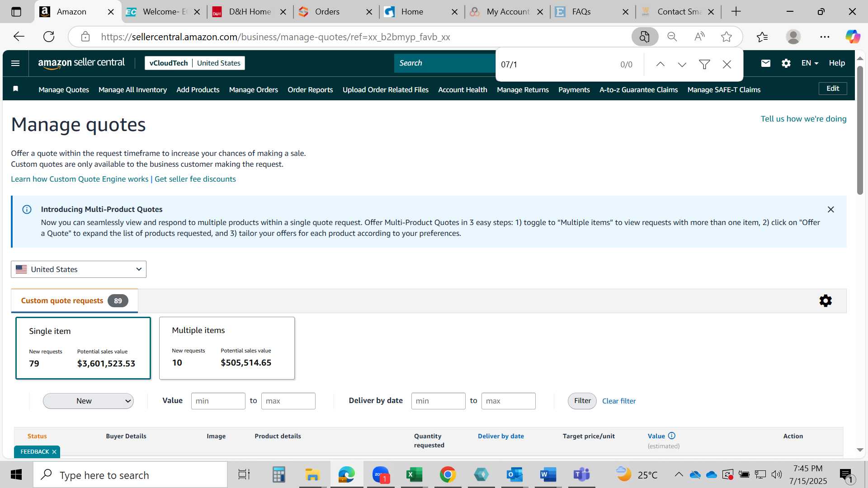Open find-on-page filter options
This screenshot has height=488, width=868.
[x=704, y=65]
